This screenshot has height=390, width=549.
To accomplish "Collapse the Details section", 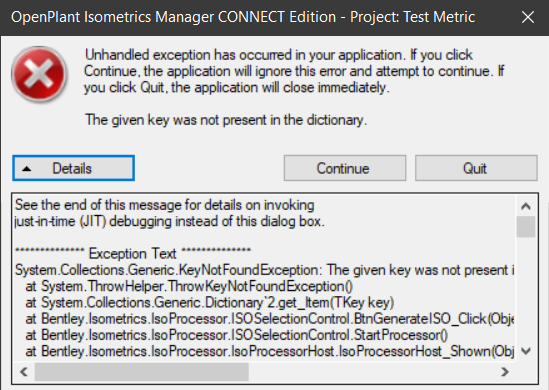I will point(73,168).
